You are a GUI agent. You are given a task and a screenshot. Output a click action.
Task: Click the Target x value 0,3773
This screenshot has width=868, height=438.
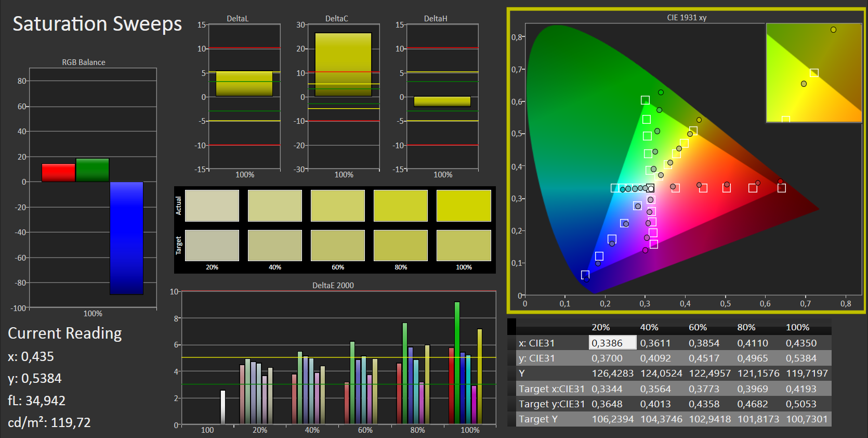coord(704,389)
